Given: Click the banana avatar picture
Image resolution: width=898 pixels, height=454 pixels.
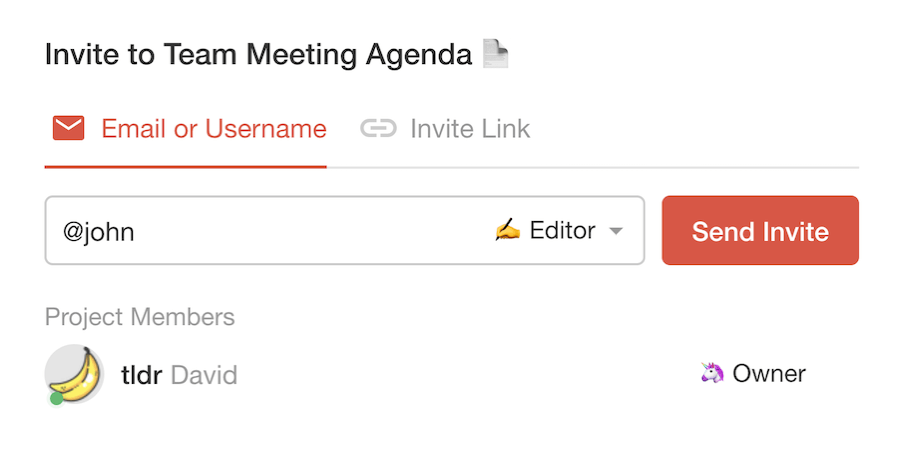Looking at the screenshot, I should click(x=75, y=373).
